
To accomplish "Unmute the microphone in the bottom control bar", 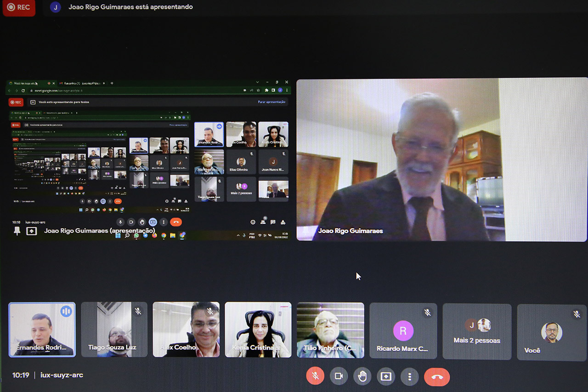I will (x=316, y=376).
